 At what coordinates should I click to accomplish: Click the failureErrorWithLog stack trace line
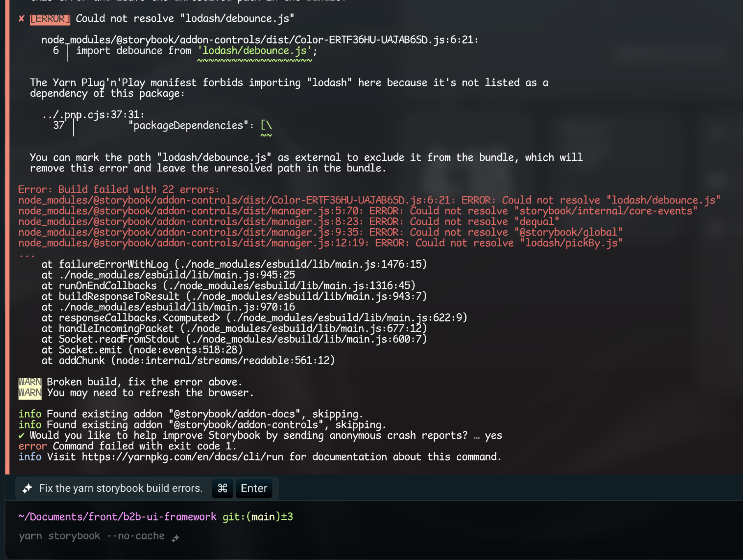tap(234, 264)
